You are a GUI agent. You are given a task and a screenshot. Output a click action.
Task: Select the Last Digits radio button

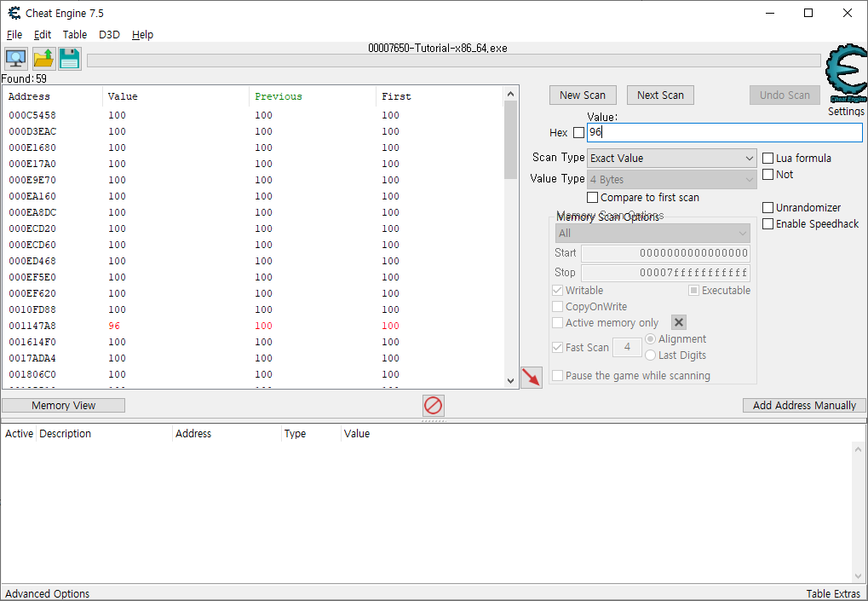tap(651, 355)
